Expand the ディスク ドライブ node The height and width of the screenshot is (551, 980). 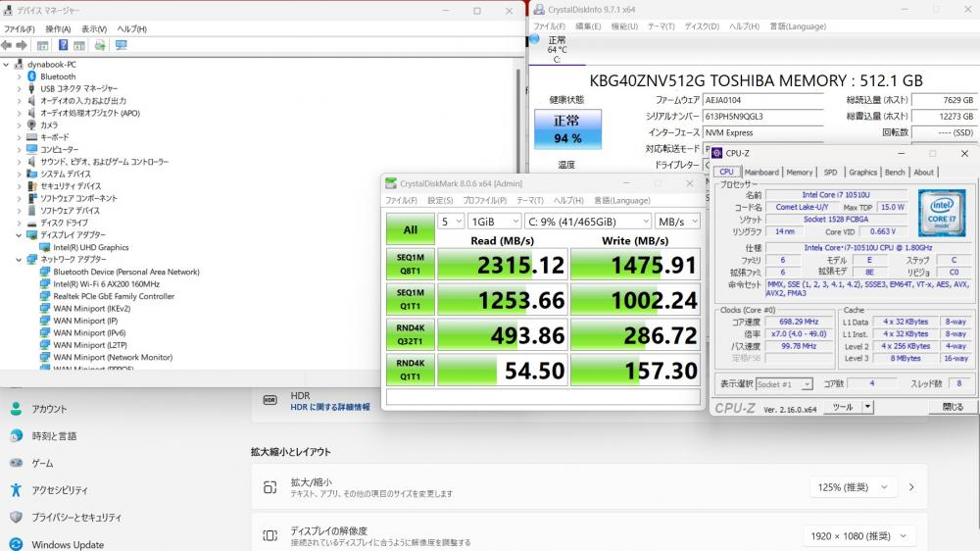click(19, 223)
